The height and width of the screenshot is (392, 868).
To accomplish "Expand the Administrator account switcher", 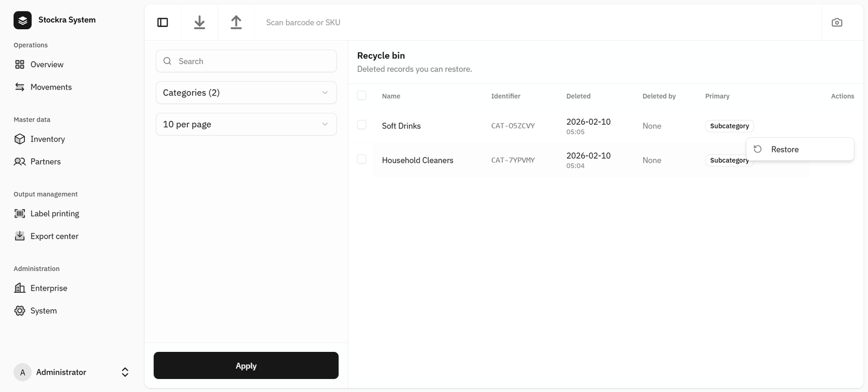I will (125, 372).
